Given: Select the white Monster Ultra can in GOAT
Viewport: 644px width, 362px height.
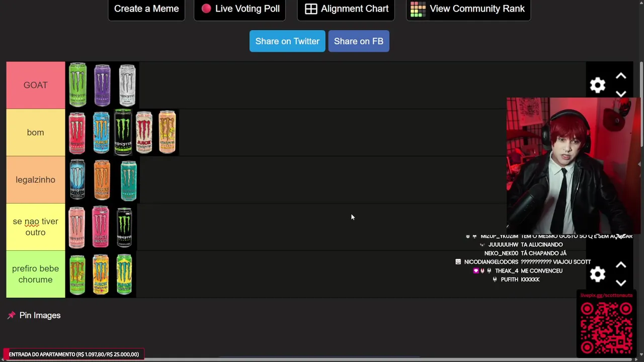Looking at the screenshot, I should point(127,85).
